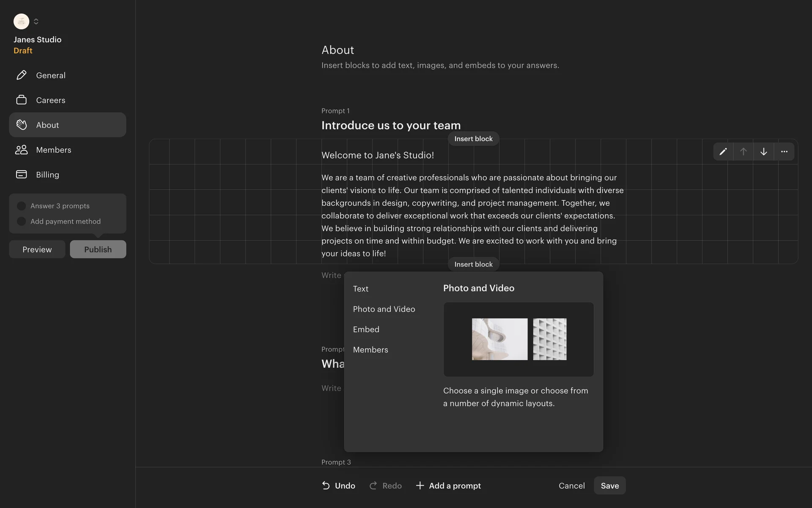Toggle Add payment method checklist circle
This screenshot has width=812, height=508.
coord(21,221)
